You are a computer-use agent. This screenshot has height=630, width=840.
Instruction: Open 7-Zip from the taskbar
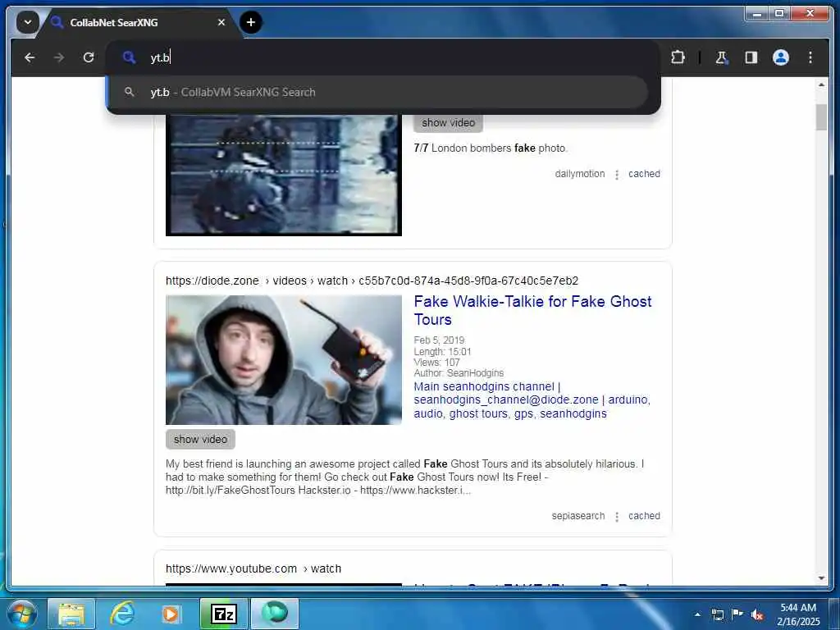[223, 614]
